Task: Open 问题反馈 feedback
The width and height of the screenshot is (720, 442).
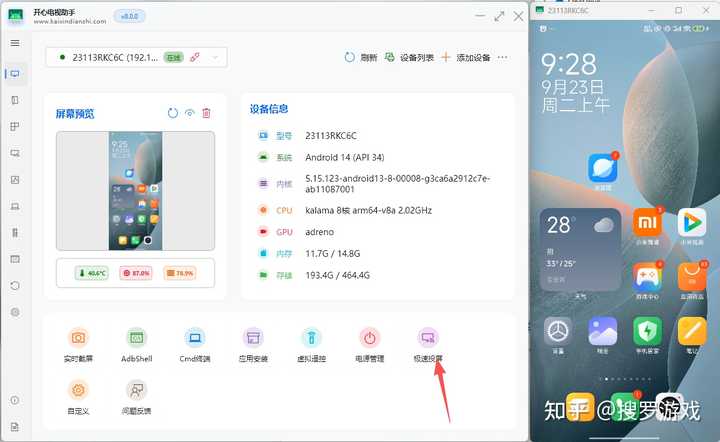Action: point(137,390)
